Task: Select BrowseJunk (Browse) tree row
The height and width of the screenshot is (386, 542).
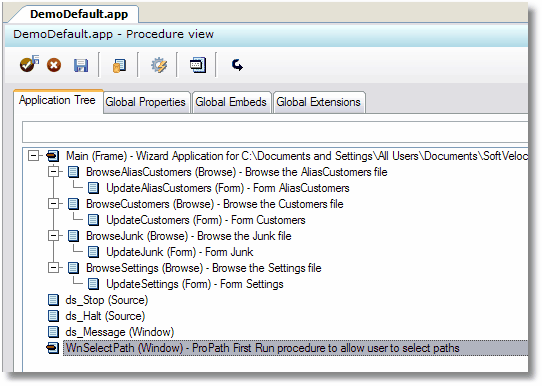Action: point(189,236)
